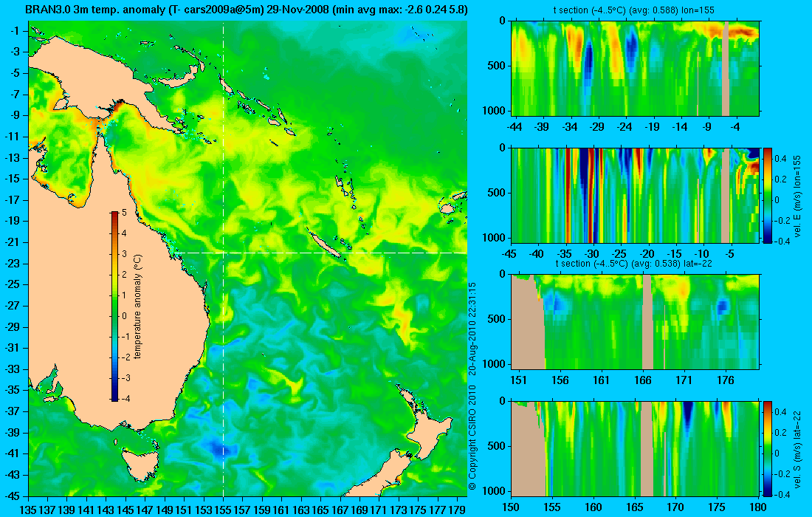Click the BRAN3.0 3m temp. anomaly title

pos(246,10)
